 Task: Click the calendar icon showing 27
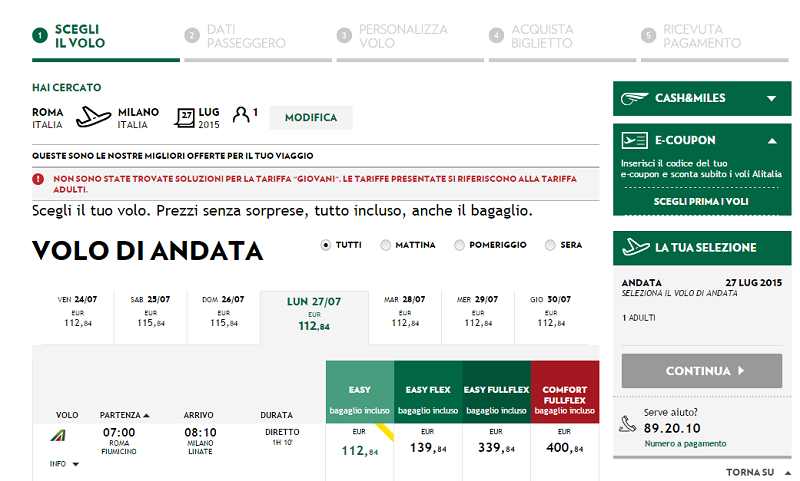[x=184, y=117]
